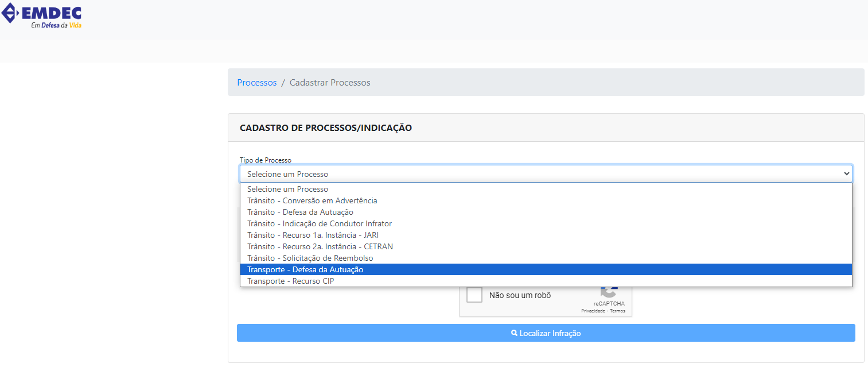This screenshot has height=367, width=868.
Task: Click the 'Tipo de Processo' field label
Action: pos(266,160)
